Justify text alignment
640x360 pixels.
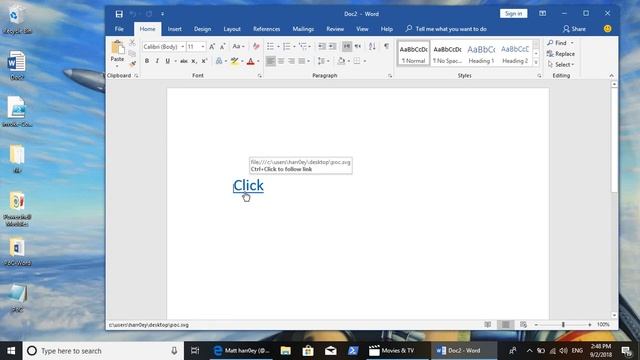click(302, 61)
